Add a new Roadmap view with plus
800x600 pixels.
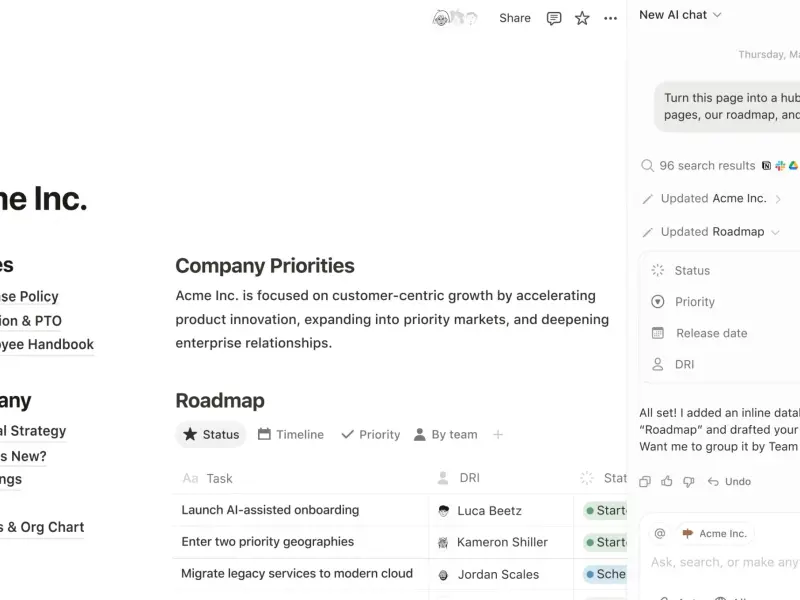tap(498, 434)
